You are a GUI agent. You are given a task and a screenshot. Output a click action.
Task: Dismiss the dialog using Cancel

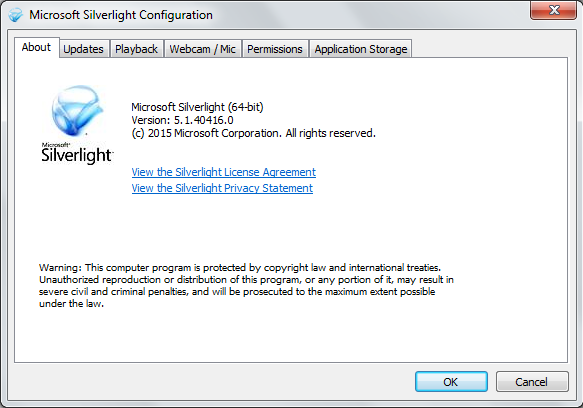(532, 382)
